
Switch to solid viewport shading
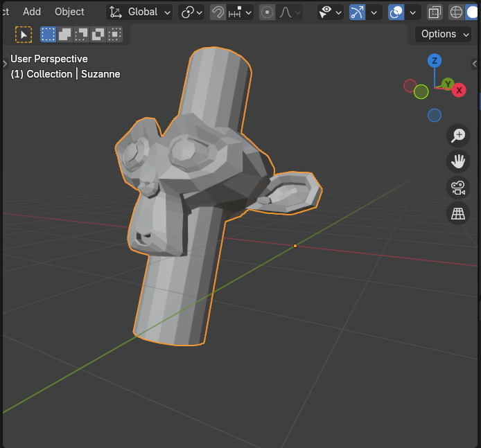473,12
